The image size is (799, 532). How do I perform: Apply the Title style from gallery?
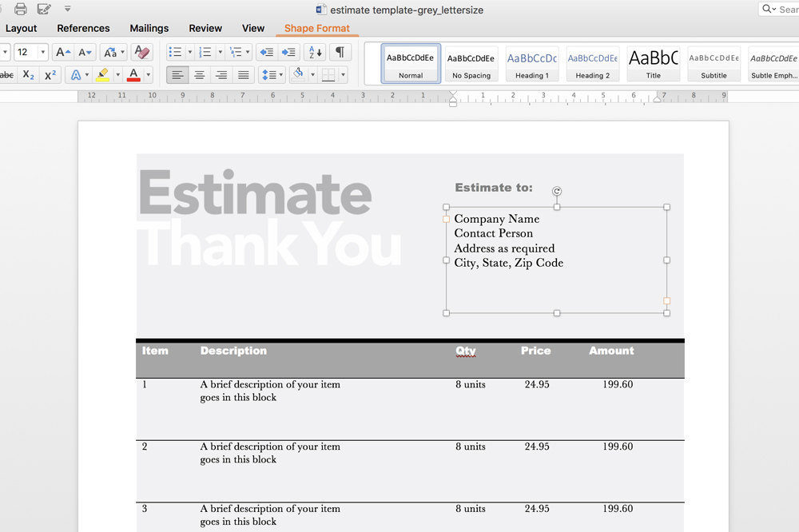click(x=653, y=63)
